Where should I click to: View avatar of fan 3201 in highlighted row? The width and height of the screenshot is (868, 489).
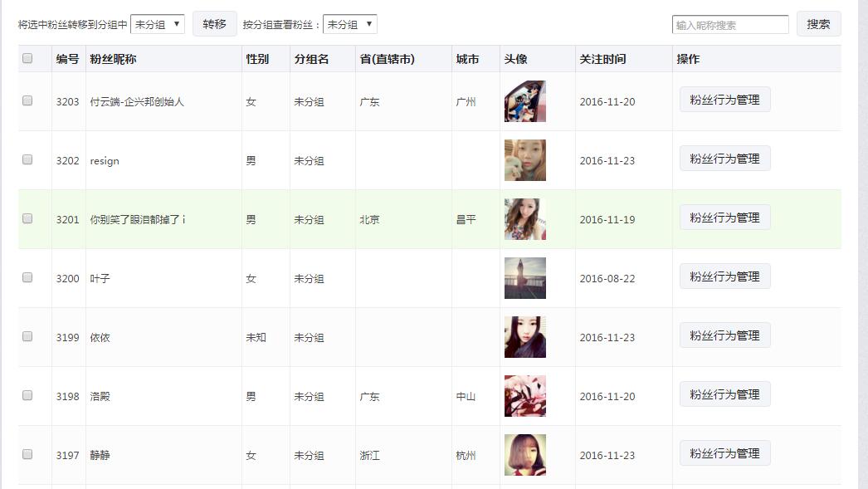pos(524,219)
